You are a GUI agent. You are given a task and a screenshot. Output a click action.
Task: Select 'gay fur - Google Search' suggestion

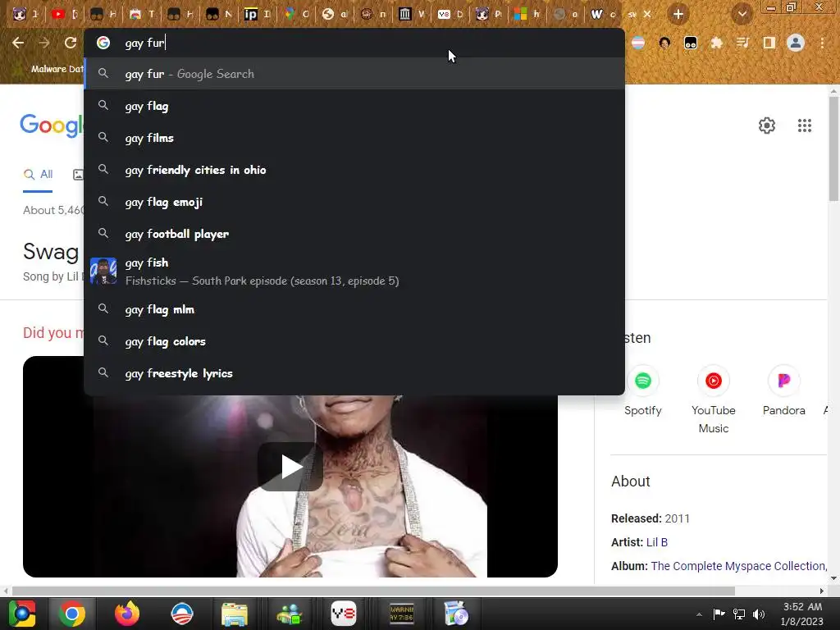point(354,74)
